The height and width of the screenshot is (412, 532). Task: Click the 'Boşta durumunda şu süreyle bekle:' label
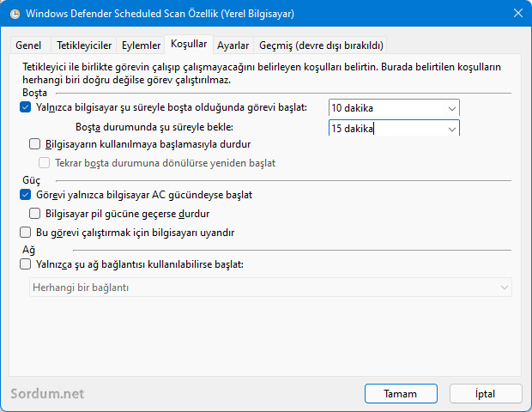coord(154,127)
